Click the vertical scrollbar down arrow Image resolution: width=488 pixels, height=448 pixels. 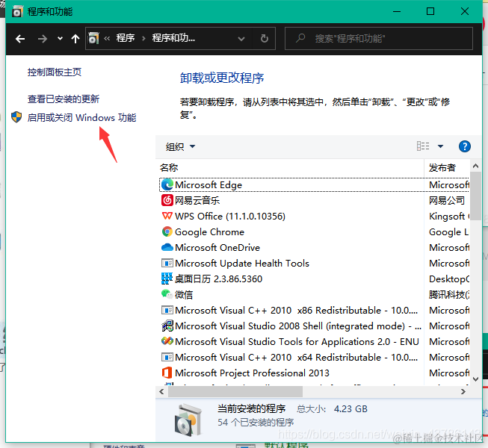(475, 379)
